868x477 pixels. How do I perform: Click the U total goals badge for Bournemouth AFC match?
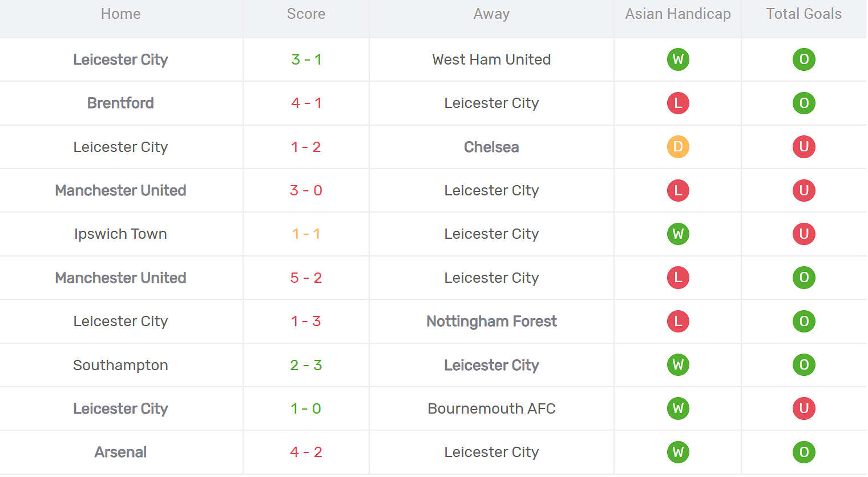tap(804, 408)
